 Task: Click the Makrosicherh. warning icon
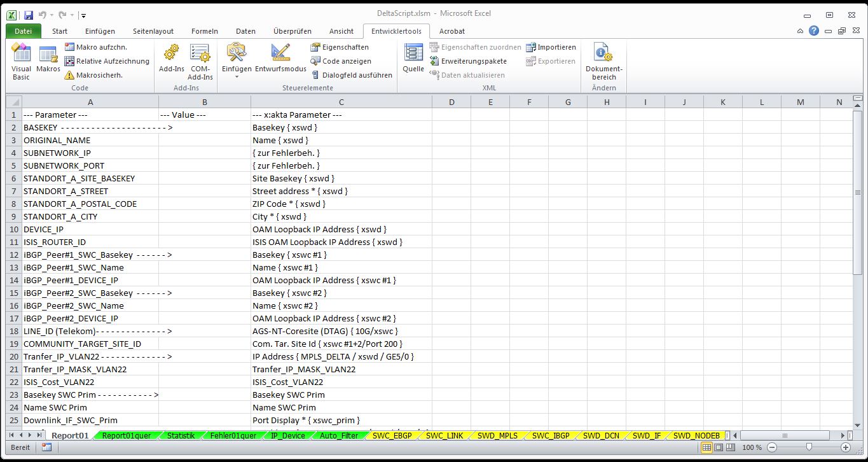[69, 75]
